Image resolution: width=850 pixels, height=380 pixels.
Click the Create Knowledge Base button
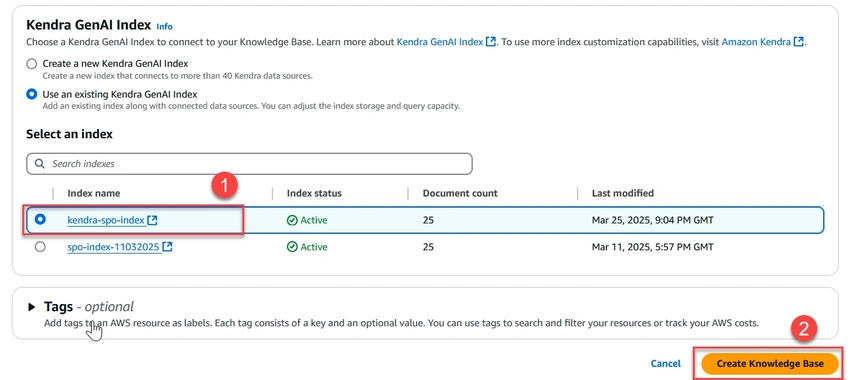(770, 364)
